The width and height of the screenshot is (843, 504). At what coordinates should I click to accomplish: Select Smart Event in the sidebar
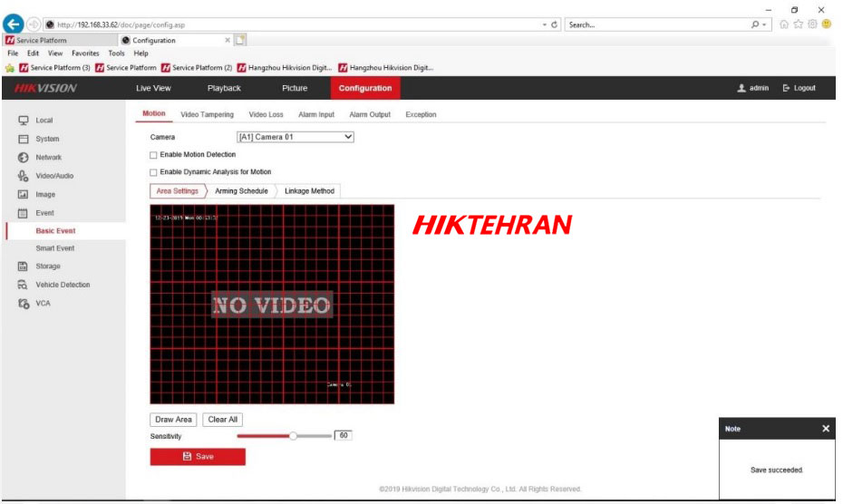(x=54, y=248)
